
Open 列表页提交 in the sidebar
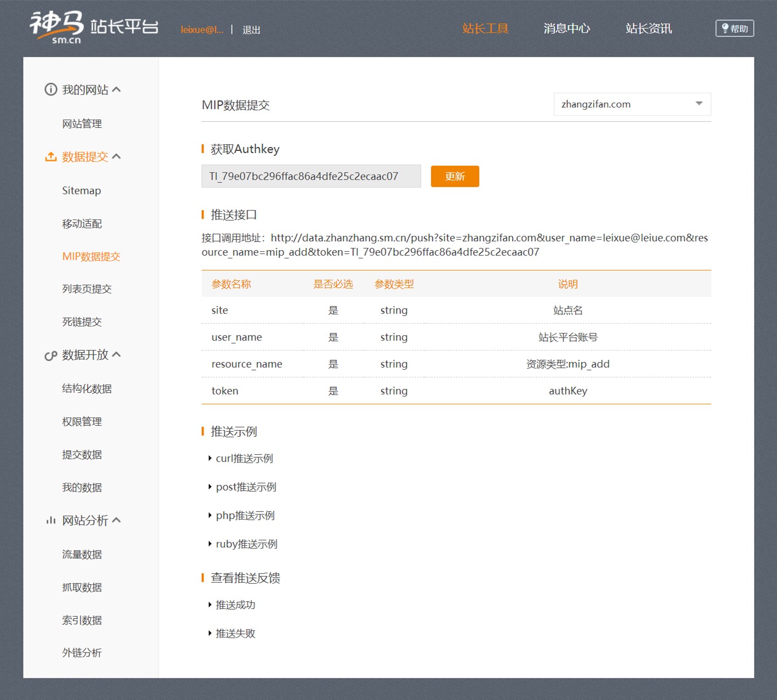tap(87, 289)
